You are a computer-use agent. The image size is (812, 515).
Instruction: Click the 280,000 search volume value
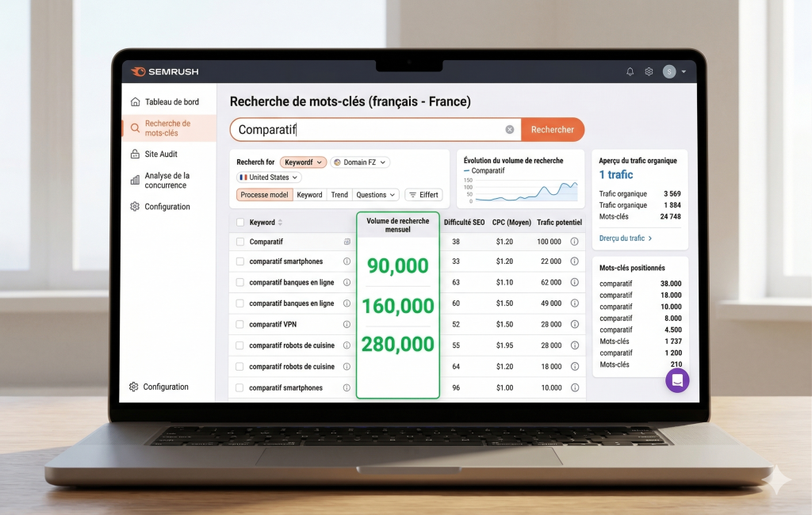point(398,344)
